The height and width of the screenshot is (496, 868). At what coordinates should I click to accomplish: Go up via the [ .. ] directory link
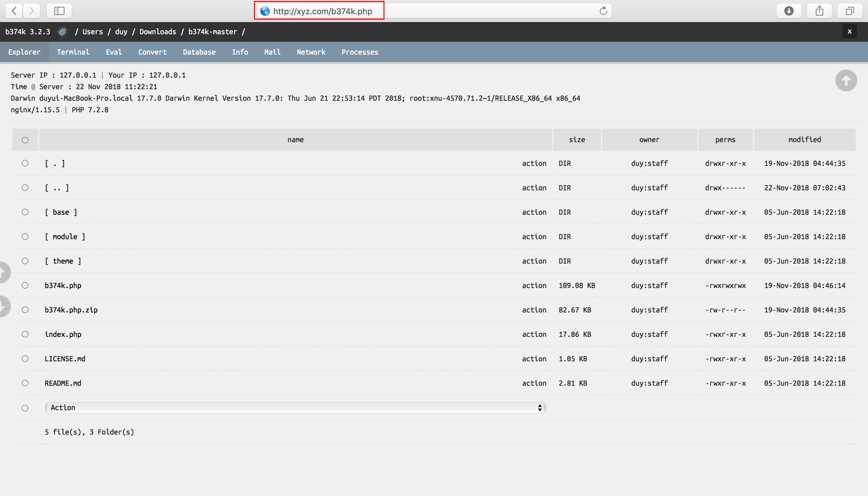pyautogui.click(x=57, y=188)
